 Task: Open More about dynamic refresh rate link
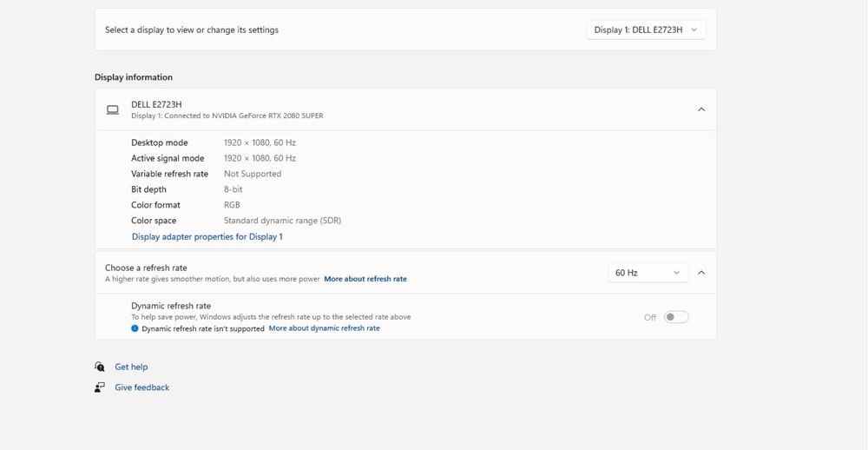point(324,328)
